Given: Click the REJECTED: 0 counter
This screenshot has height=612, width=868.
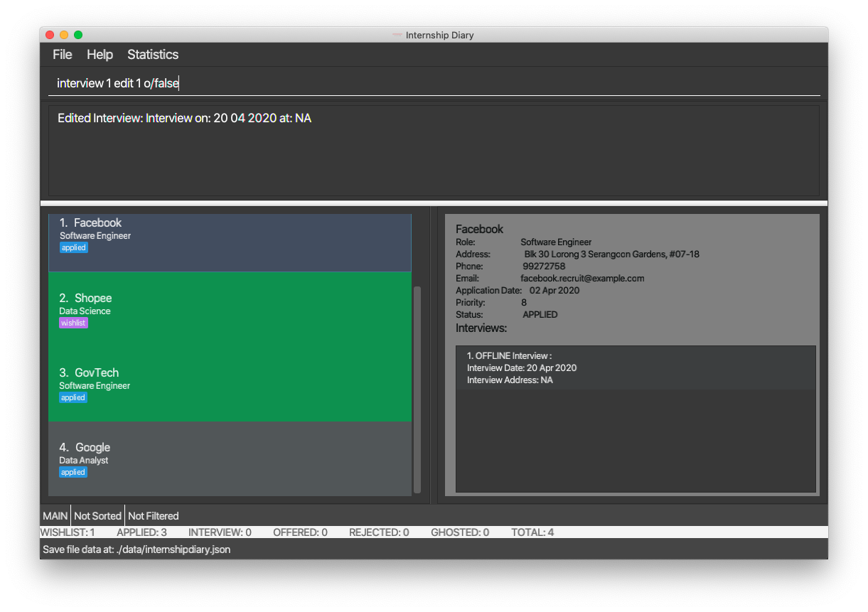Looking at the screenshot, I should pos(379,532).
